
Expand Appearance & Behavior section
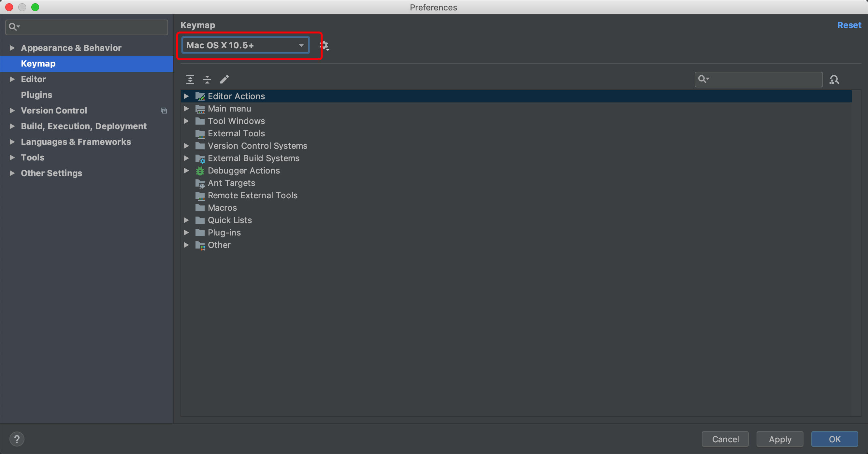tap(12, 48)
